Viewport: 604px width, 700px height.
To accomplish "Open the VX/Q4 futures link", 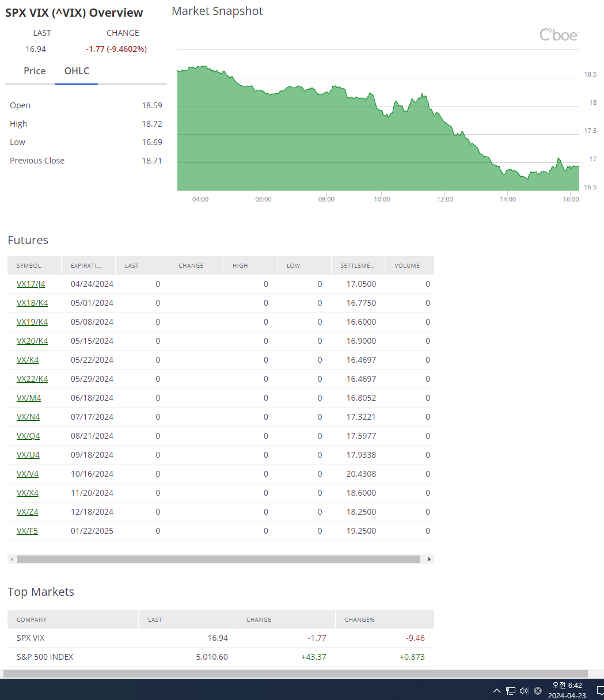I will click(x=28, y=436).
